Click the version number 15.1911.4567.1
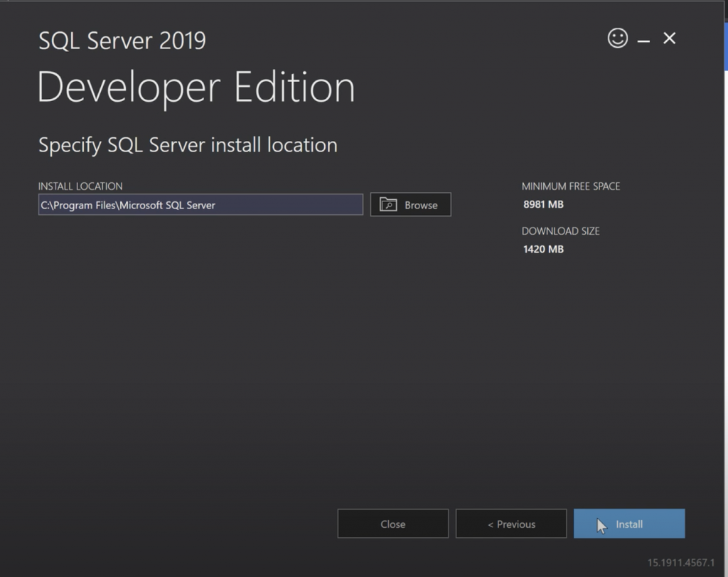The height and width of the screenshot is (577, 728). click(681, 563)
